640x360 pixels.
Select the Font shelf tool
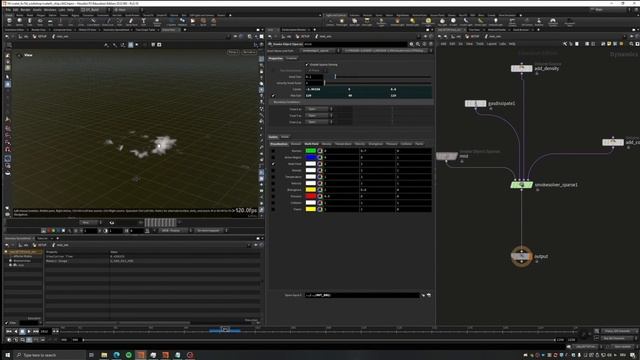coord(143,21)
